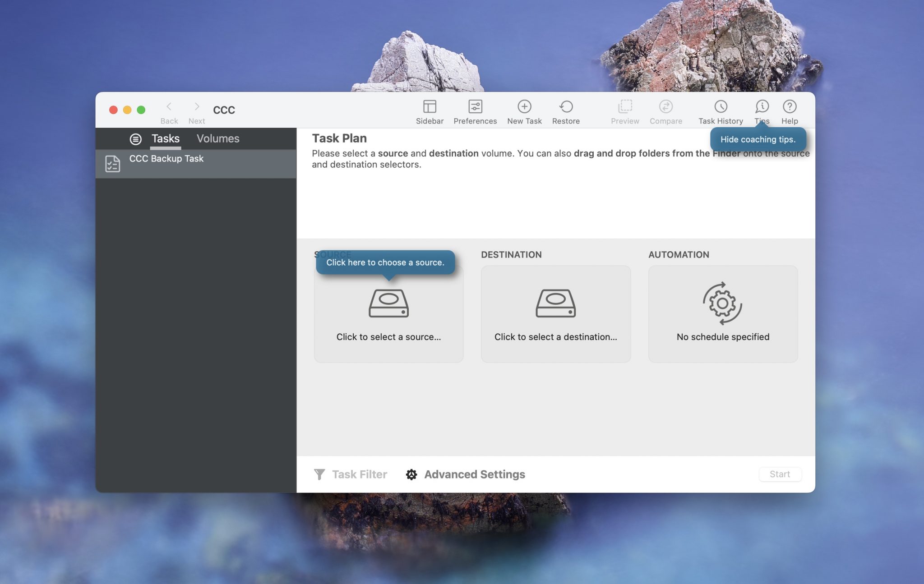Go Next with the right chevron
Viewport: 924px width, 584px height.
pos(197,106)
